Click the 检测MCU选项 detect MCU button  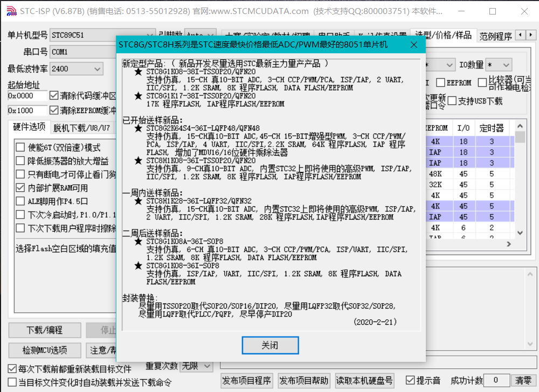(x=44, y=351)
